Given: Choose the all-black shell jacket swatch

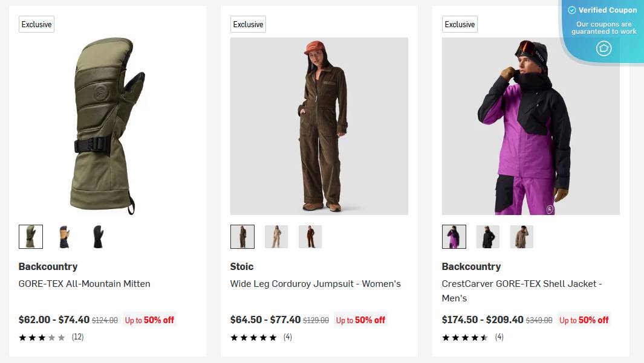Looking at the screenshot, I should (x=488, y=237).
